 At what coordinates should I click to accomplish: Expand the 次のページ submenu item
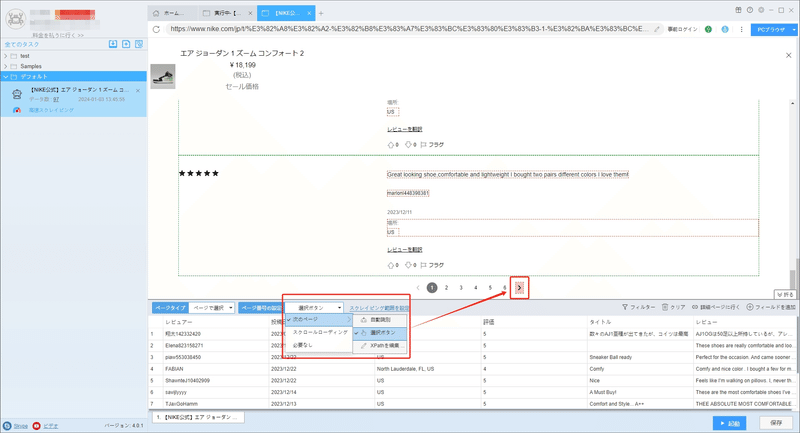coord(319,319)
